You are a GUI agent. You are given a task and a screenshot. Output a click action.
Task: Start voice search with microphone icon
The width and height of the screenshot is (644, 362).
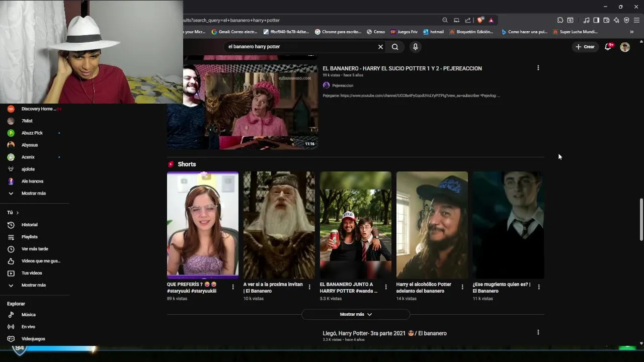[415, 47]
